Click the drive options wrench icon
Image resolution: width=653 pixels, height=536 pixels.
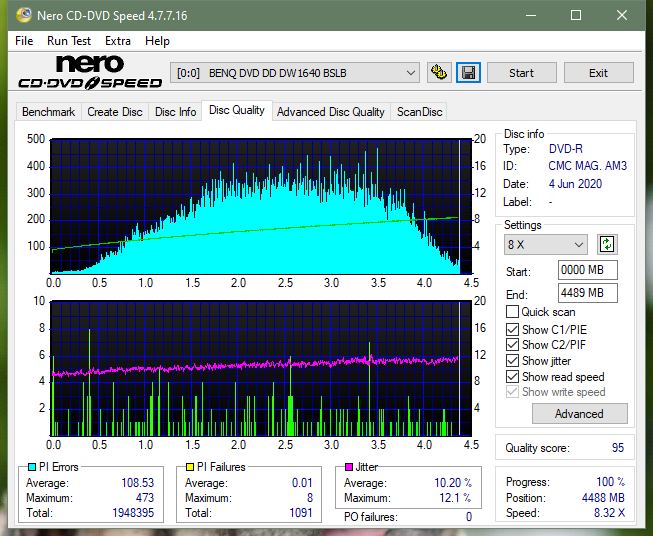click(439, 73)
